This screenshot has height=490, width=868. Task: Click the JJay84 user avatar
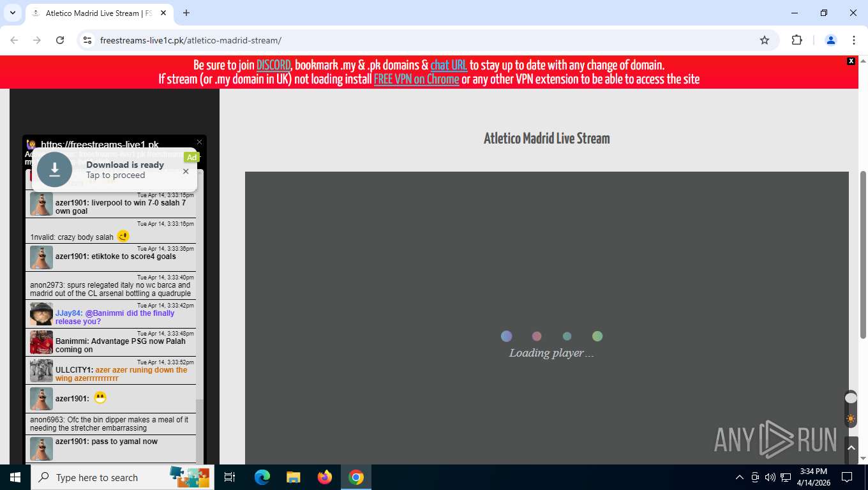tap(41, 314)
